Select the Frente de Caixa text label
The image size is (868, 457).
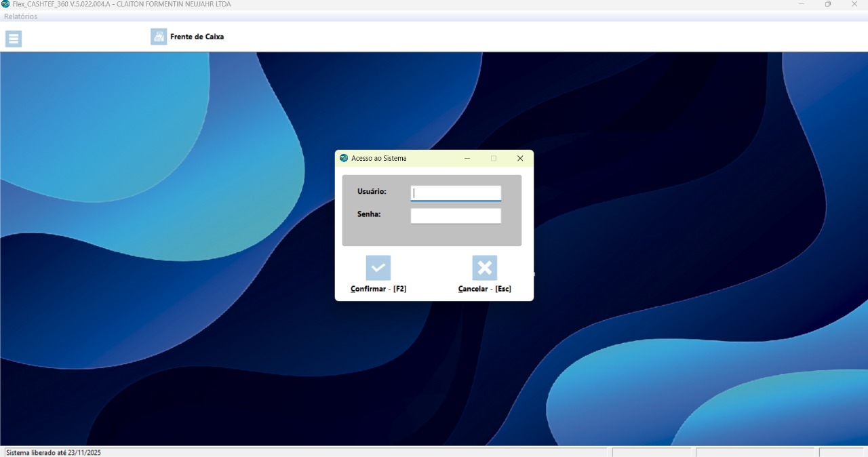point(197,37)
